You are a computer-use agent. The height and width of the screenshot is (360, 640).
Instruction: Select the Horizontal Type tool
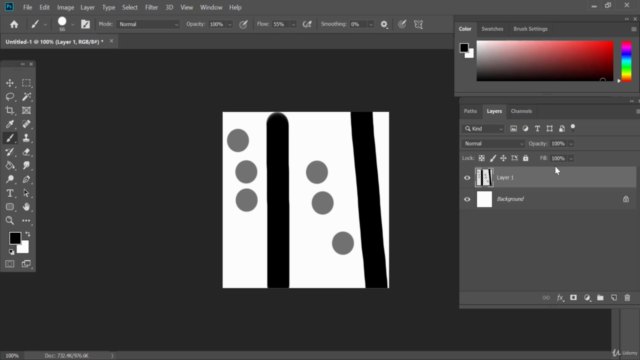[10, 193]
